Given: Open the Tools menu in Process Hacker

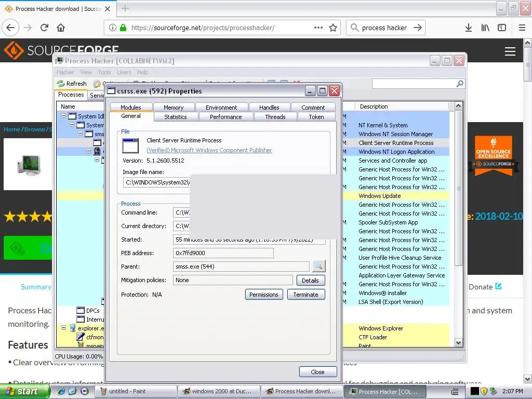Looking at the screenshot, I should click(x=104, y=72).
